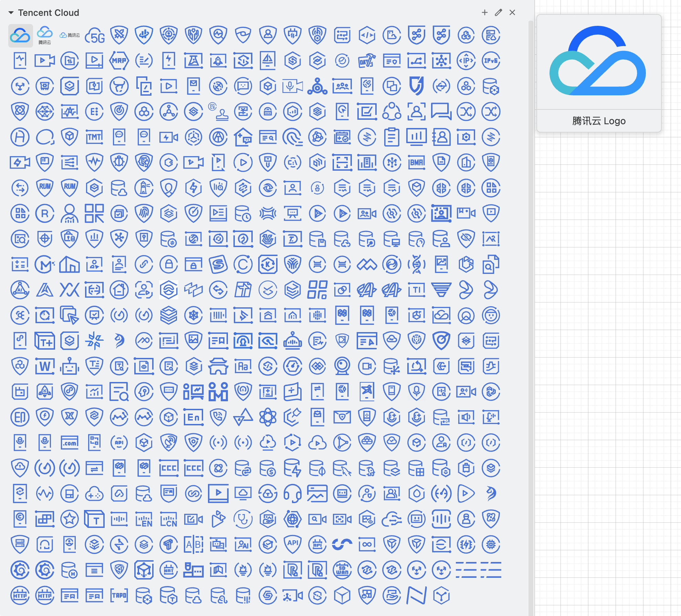
Task: Select the IPv6 circle icon
Action: (491, 61)
